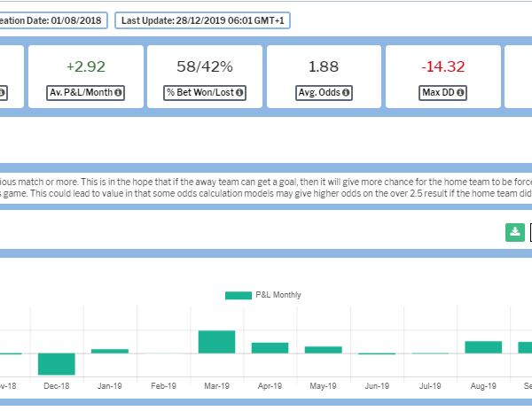
Task: Click the May-19 bar in chart
Action: 323,350
